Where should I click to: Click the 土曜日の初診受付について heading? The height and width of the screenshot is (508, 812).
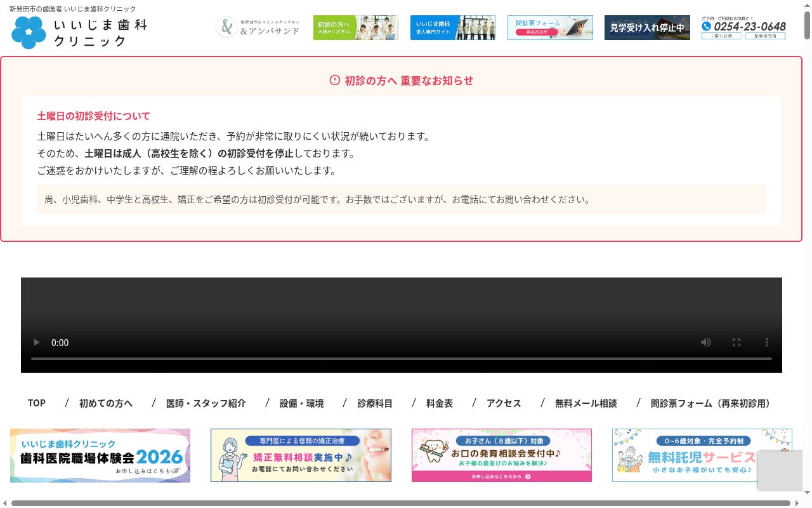[x=94, y=116]
